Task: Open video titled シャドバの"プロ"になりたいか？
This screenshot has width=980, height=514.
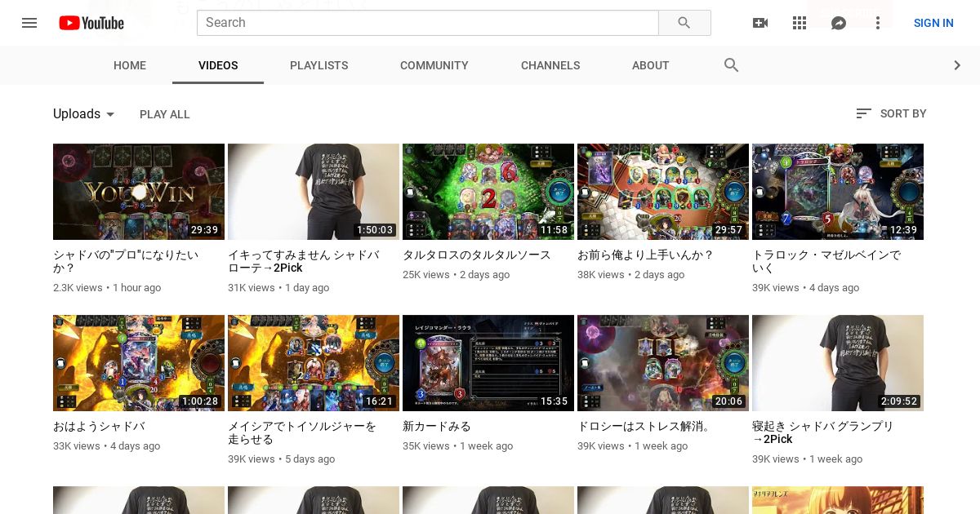Action: point(126,261)
